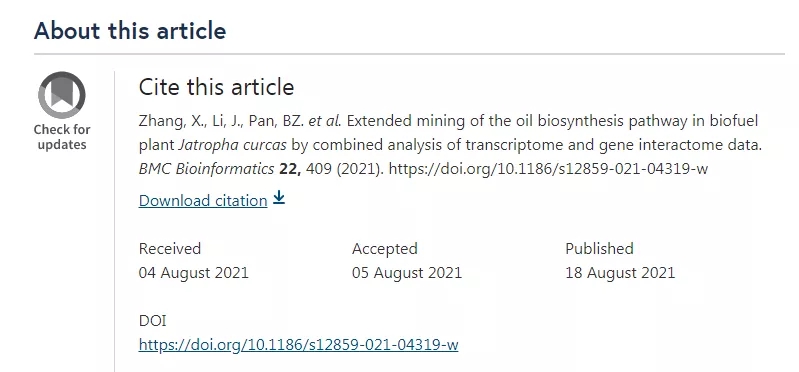Click the 'Cite this article' heading
The height and width of the screenshot is (372, 799).
coord(217,87)
